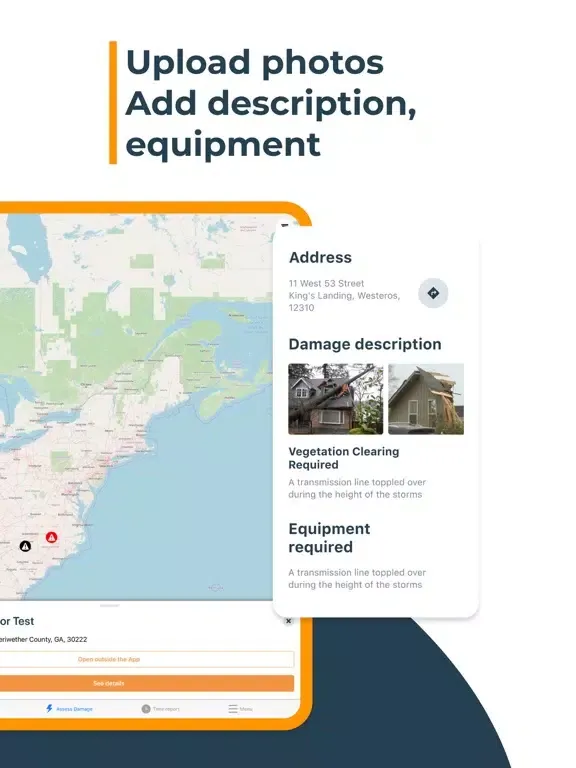This screenshot has width=576, height=768.
Task: Select the black warning marker on map
Action: coord(25,546)
